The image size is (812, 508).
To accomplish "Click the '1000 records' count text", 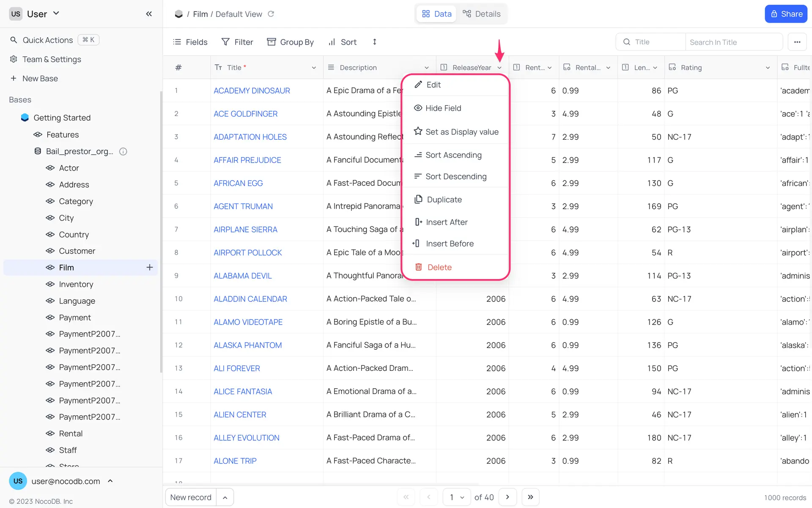I will [x=785, y=497].
